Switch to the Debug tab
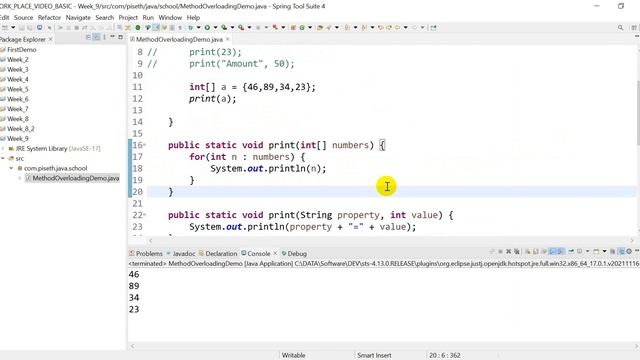 coord(294,253)
